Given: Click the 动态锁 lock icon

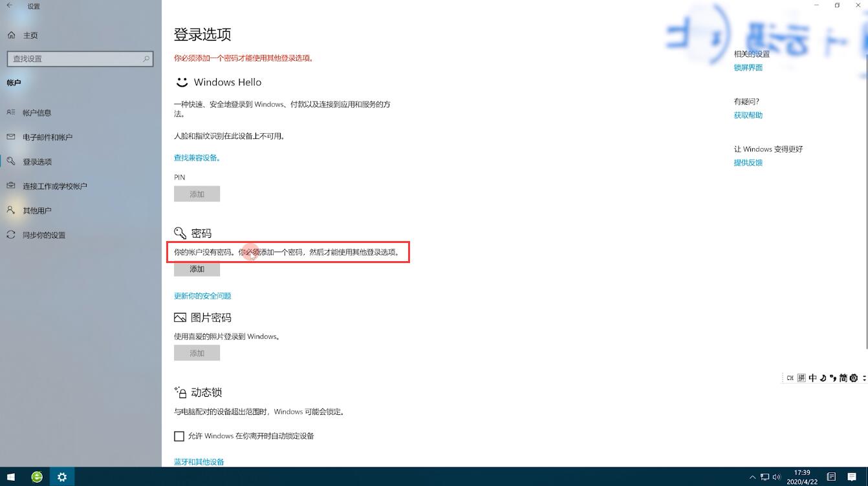Looking at the screenshot, I should pyautogui.click(x=180, y=392).
